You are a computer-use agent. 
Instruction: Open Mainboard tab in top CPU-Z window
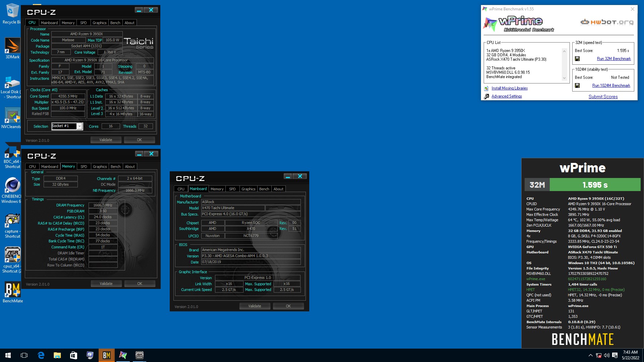[49, 23]
